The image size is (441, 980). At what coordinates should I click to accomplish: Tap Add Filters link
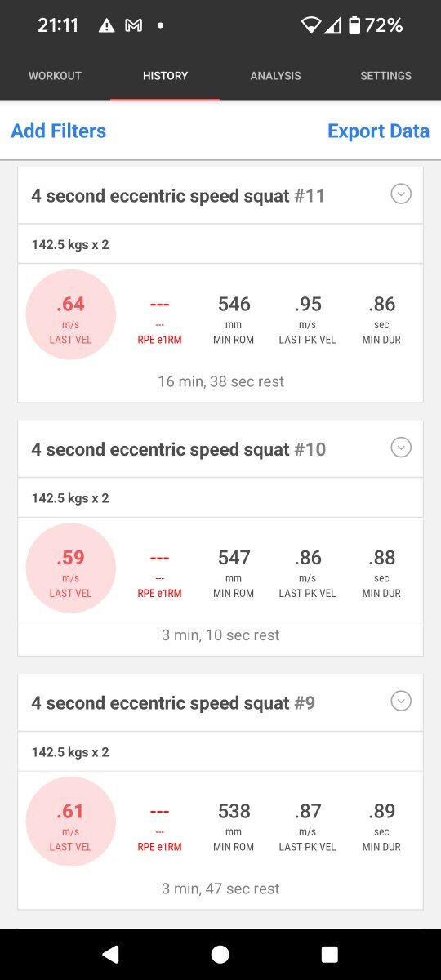pos(58,131)
